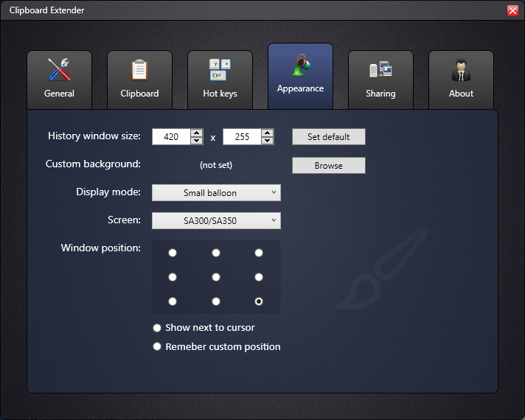This screenshot has width=525, height=420.
Task: Increase history window width with up arrow
Action: click(197, 133)
